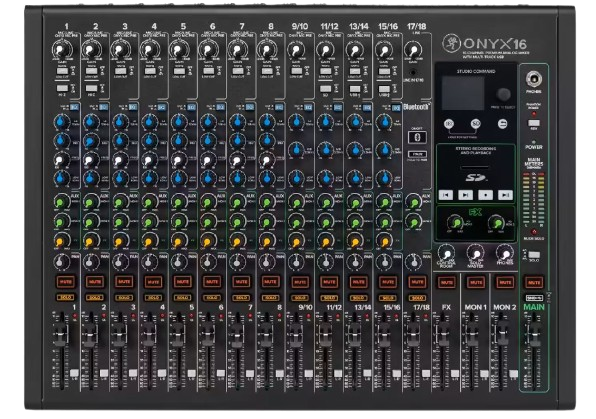
Task: Tap the Bluetooth pairing button
Action: (417, 137)
